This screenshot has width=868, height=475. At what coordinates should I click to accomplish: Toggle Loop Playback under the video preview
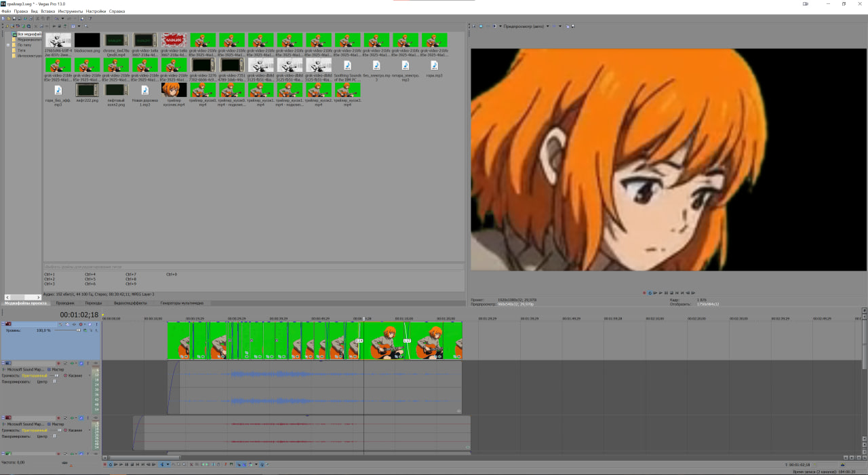pyautogui.click(x=650, y=292)
